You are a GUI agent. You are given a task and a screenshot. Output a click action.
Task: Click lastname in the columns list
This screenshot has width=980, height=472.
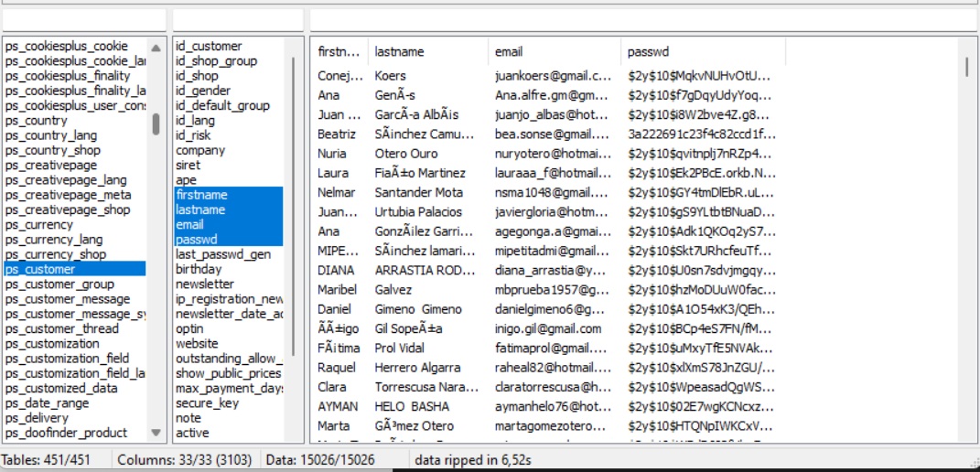[x=228, y=209]
